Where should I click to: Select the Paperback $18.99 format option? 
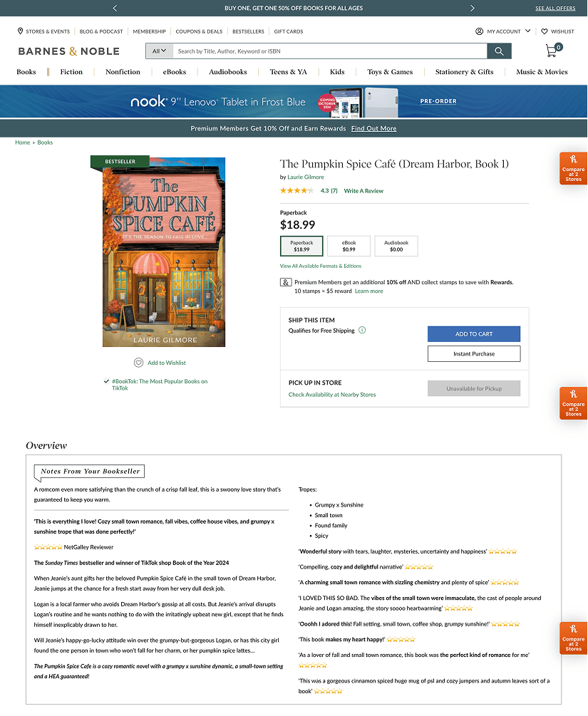pyautogui.click(x=301, y=246)
